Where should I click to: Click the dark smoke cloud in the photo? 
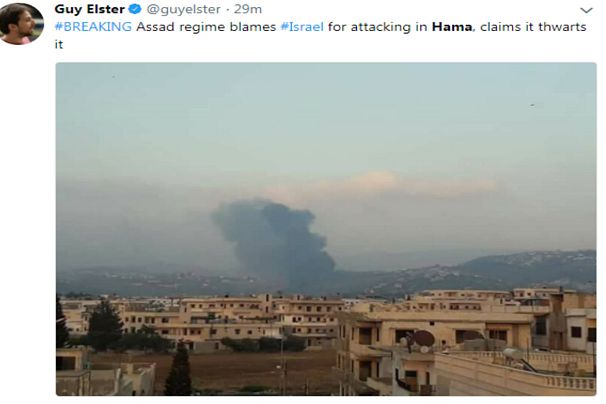pyautogui.click(x=274, y=242)
